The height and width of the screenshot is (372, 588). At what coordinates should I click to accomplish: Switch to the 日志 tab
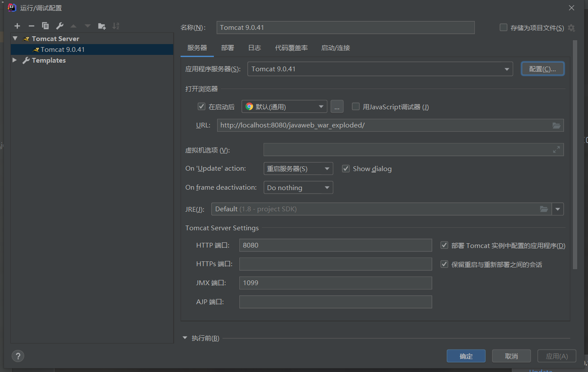point(254,48)
